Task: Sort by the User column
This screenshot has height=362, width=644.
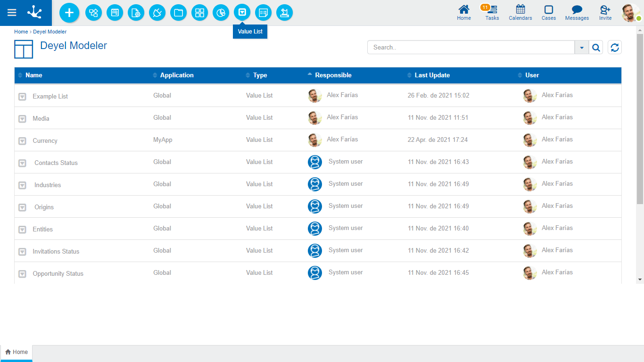Action: click(532, 75)
